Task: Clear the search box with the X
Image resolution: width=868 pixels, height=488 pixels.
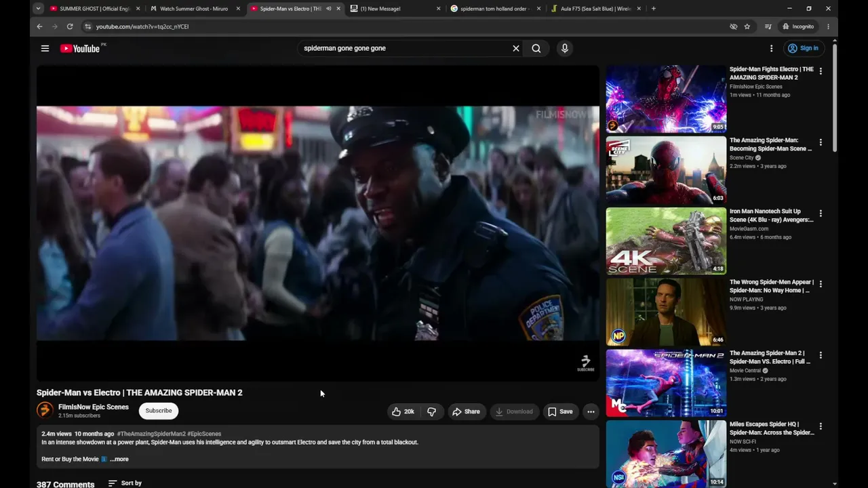Action: [516, 48]
